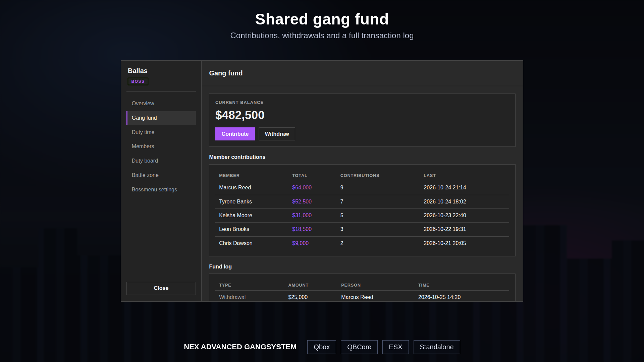Go to the Members section
644x362 pixels.
pyautogui.click(x=161, y=146)
